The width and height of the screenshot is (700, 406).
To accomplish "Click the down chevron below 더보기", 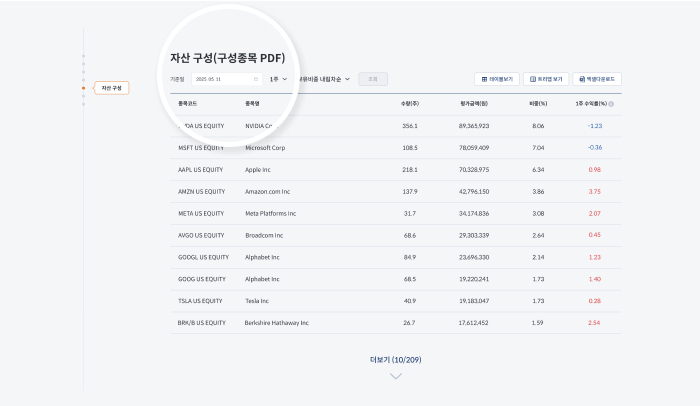I will pos(396,376).
